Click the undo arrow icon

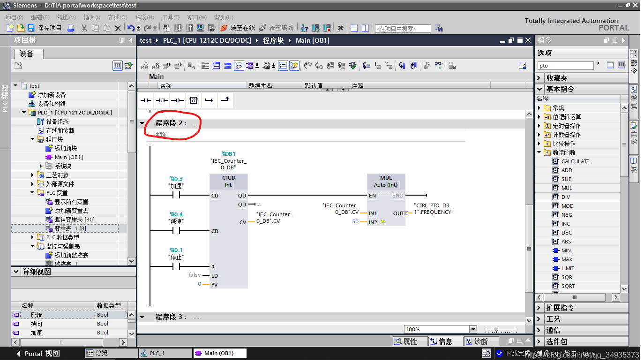pos(131,28)
